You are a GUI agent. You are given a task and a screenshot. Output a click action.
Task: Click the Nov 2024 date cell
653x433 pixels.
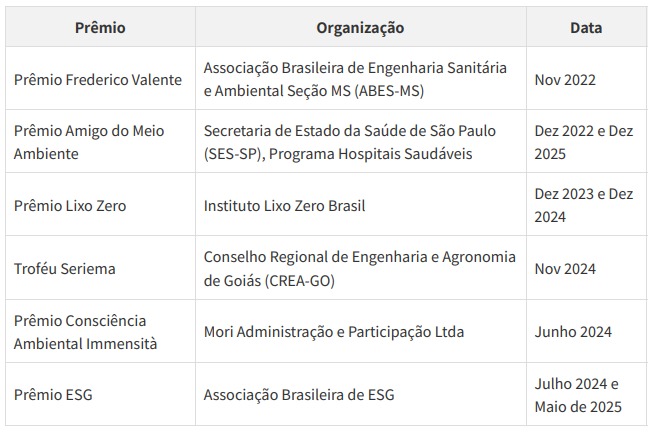(565, 269)
